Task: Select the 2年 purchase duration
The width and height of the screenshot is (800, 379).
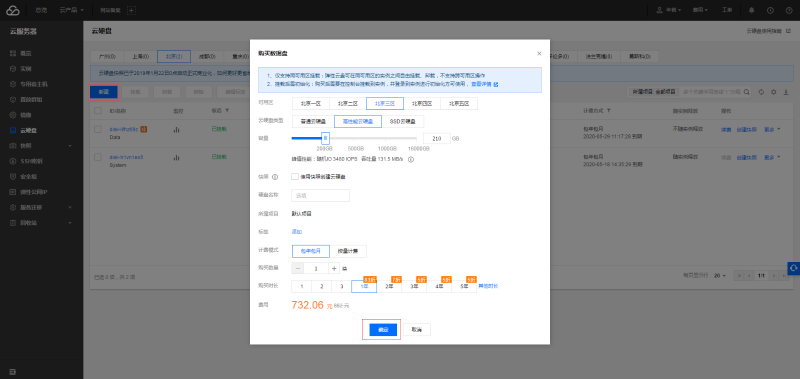Action: pos(389,287)
